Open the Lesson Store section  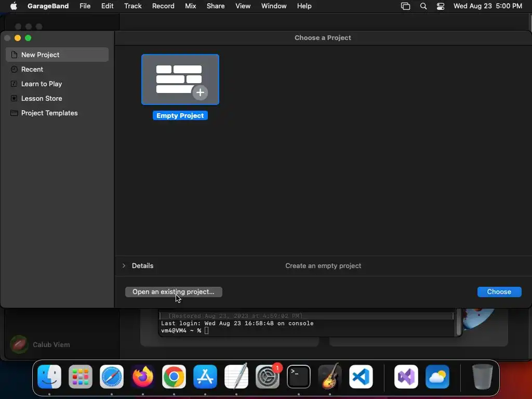57,98
